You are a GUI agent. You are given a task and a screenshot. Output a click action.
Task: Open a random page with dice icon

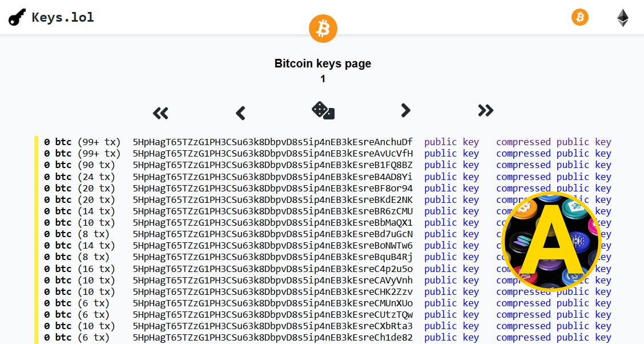tap(323, 110)
